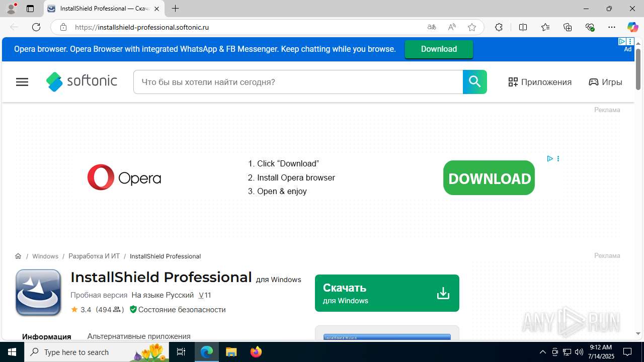Show hidden system tray icons
This screenshot has width=644, height=362.
(542, 352)
